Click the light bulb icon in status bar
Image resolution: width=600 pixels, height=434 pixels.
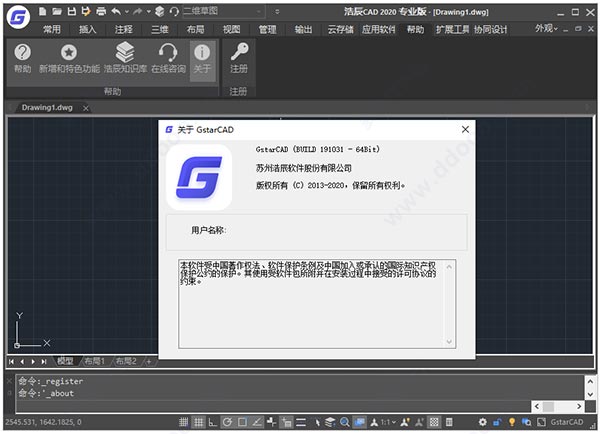512,422
